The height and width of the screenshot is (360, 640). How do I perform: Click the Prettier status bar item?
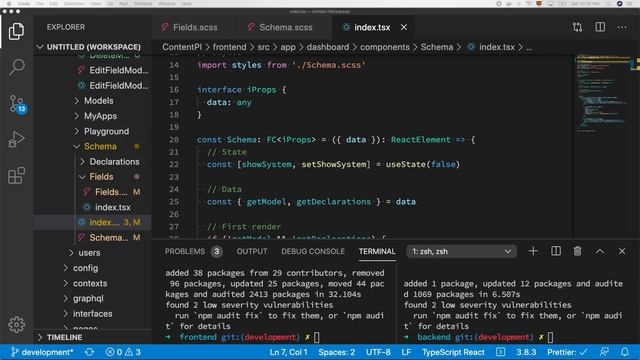point(567,352)
